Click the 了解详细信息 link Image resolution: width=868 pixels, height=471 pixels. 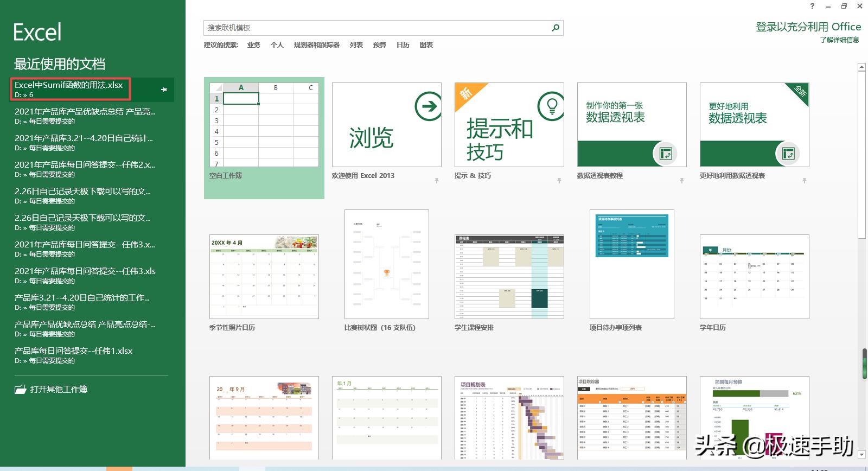point(840,40)
